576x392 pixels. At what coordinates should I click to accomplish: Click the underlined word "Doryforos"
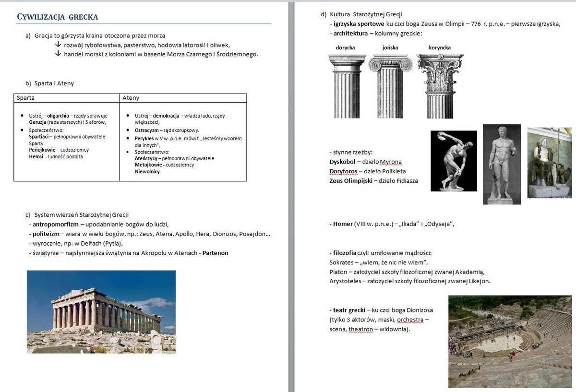tap(343, 171)
